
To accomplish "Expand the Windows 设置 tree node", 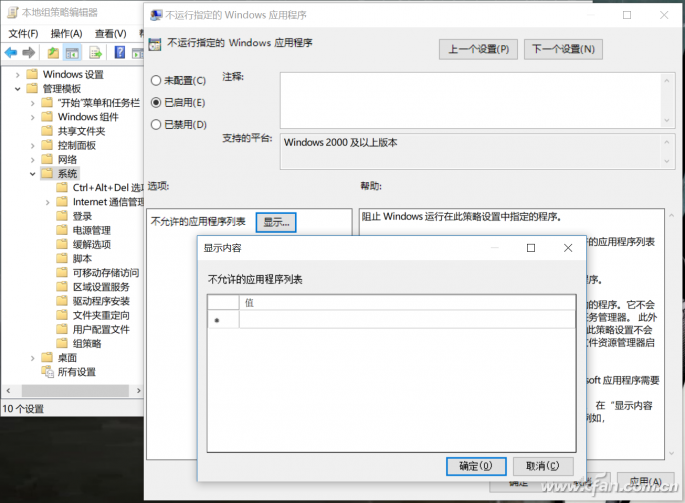I will [17, 75].
